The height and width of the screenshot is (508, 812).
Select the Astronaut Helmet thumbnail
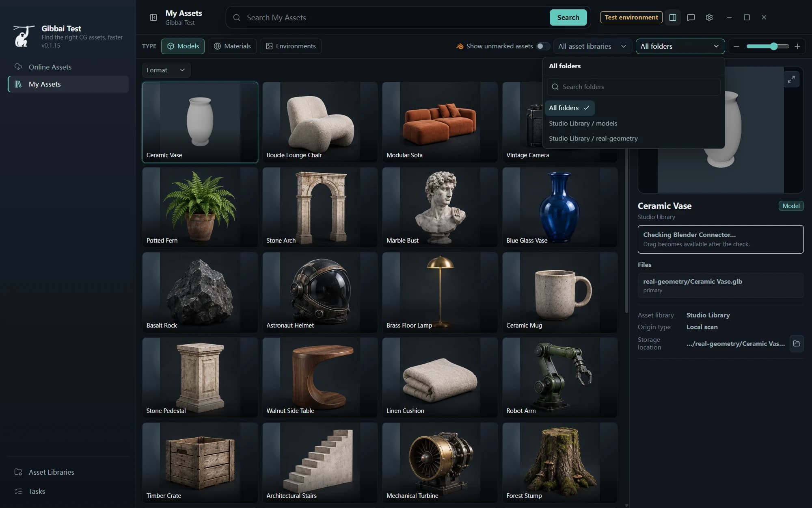click(x=320, y=292)
